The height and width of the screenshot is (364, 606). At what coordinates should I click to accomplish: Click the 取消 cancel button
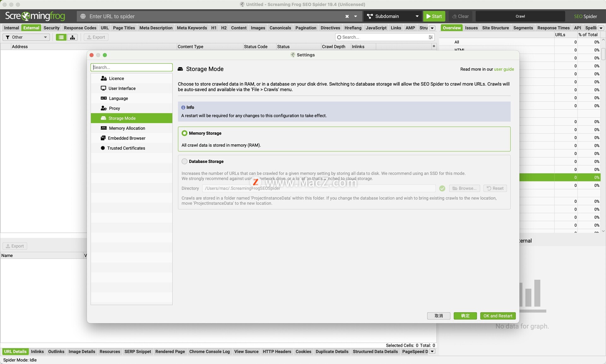[x=439, y=316]
